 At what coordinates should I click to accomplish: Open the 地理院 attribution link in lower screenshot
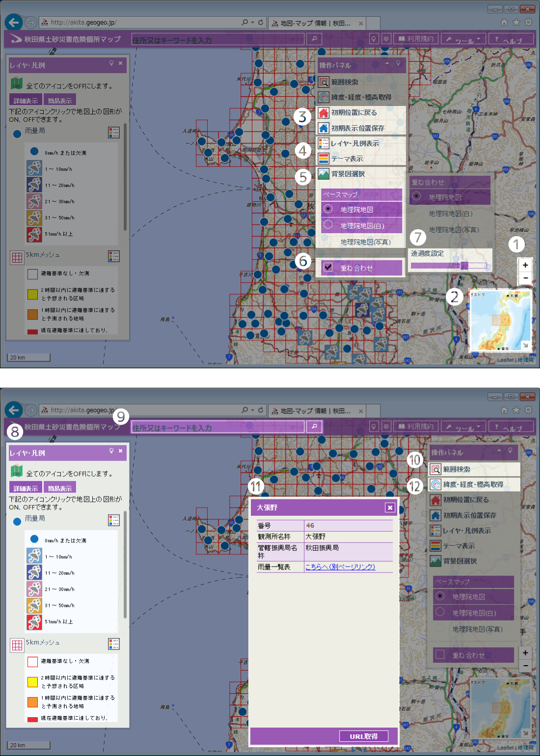525,748
